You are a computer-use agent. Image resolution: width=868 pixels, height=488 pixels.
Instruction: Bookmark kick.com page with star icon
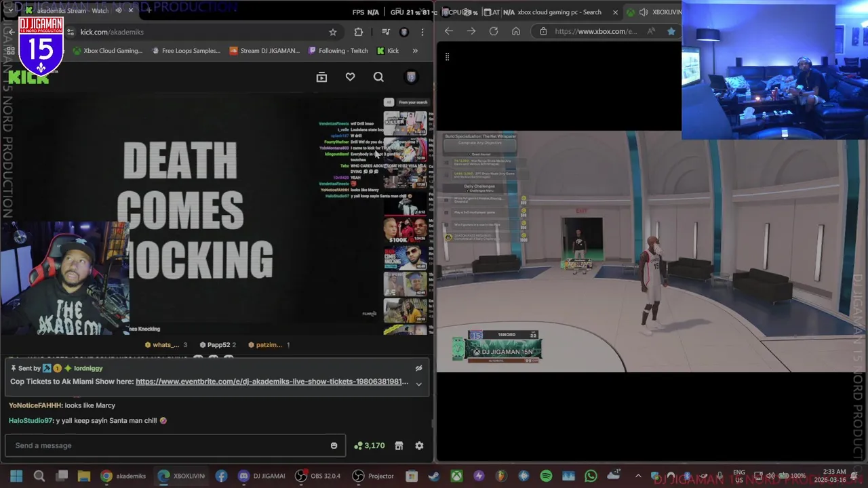tap(333, 32)
